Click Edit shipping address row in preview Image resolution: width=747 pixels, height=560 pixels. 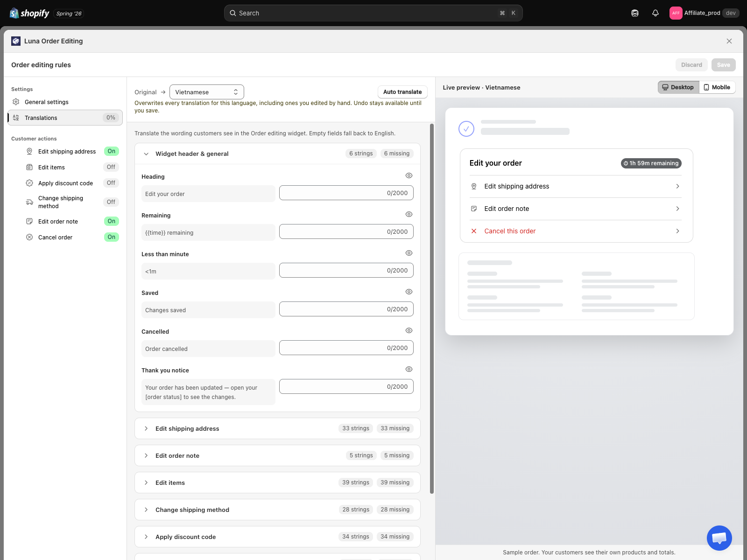pos(575,186)
